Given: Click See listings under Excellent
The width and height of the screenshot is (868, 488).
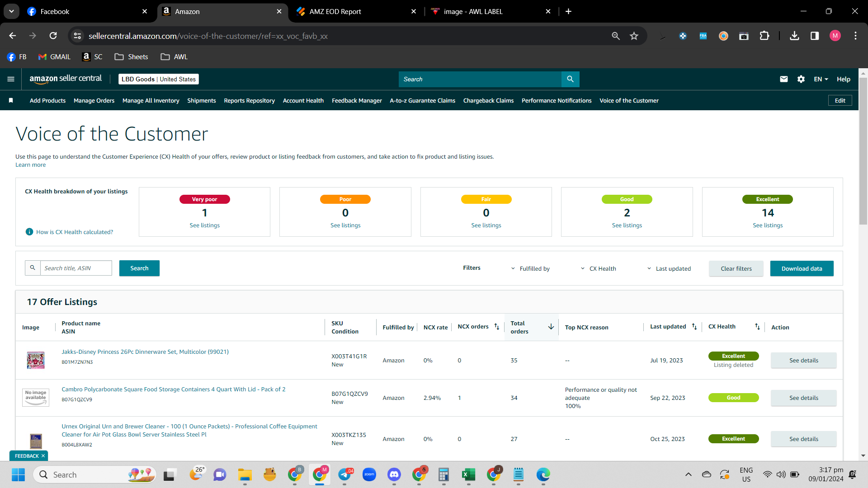Looking at the screenshot, I should coord(768,225).
